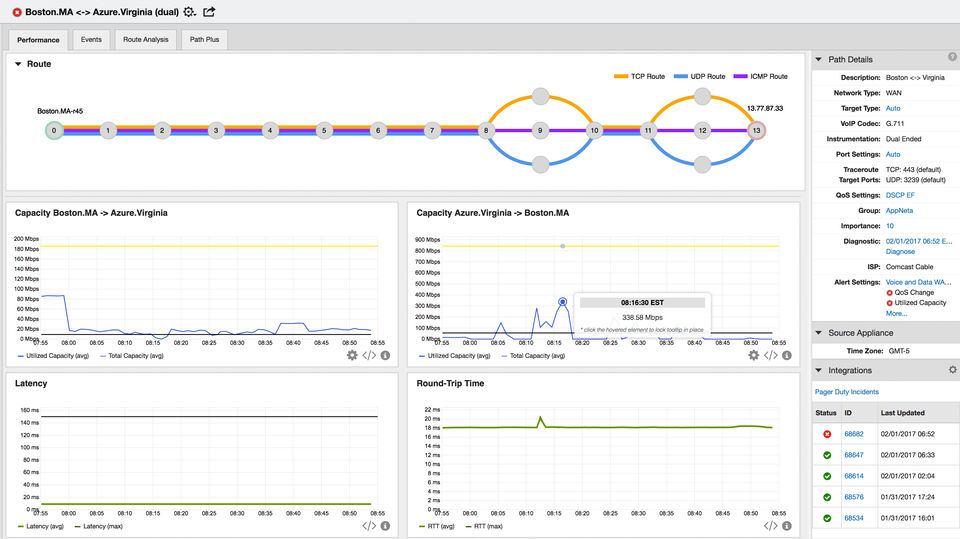960x539 pixels.
Task: Select route hop node 10
Action: 594,130
